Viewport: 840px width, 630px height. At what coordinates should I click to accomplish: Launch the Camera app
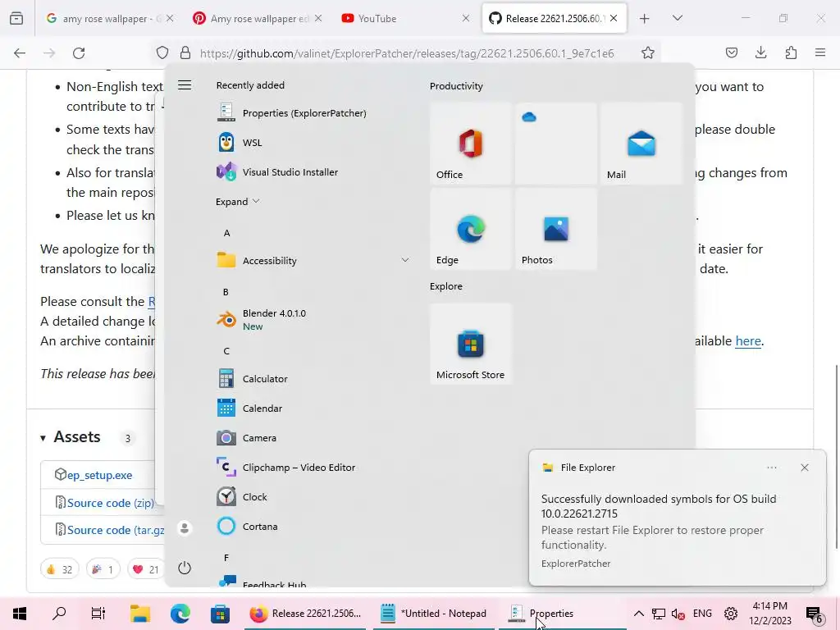tap(247, 438)
